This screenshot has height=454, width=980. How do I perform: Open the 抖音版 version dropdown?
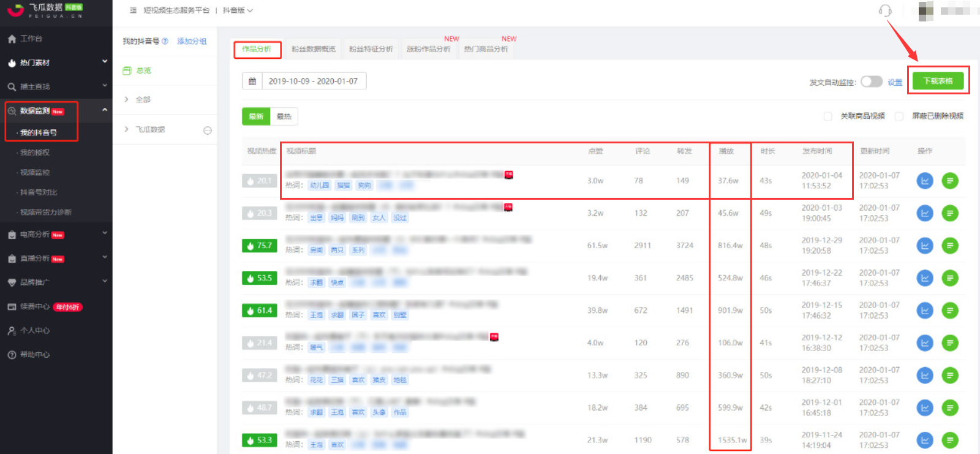(x=238, y=10)
